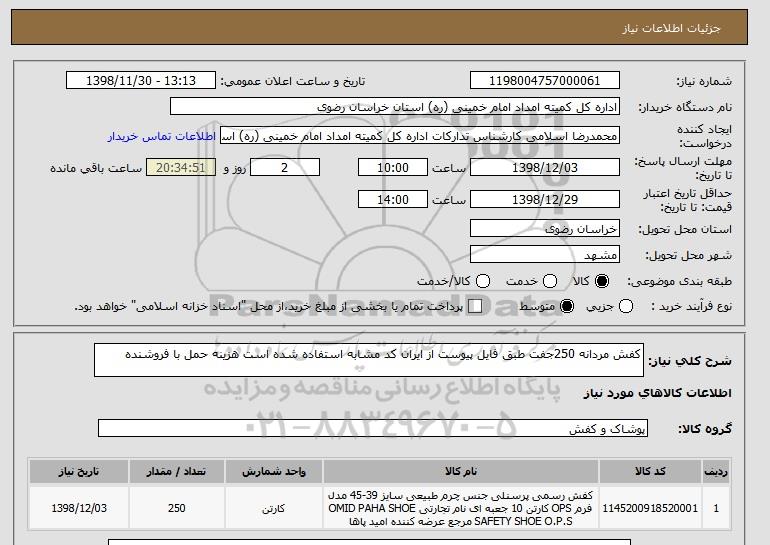Select the جزیی purchase process radio
The height and width of the screenshot is (545, 770).
(626, 306)
